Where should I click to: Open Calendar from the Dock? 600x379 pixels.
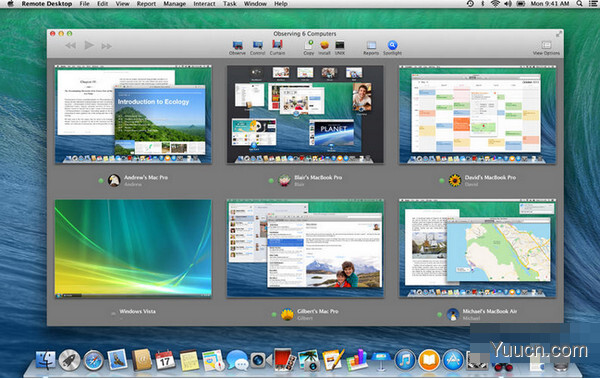[x=165, y=361]
